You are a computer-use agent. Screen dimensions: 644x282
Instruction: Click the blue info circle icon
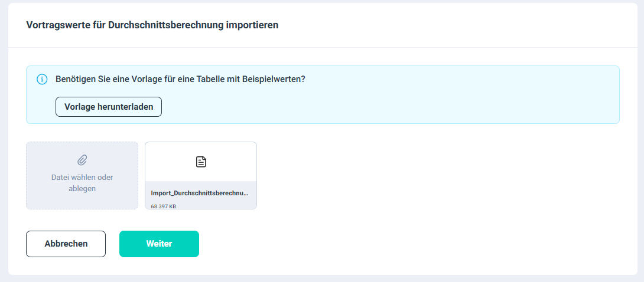[42, 79]
